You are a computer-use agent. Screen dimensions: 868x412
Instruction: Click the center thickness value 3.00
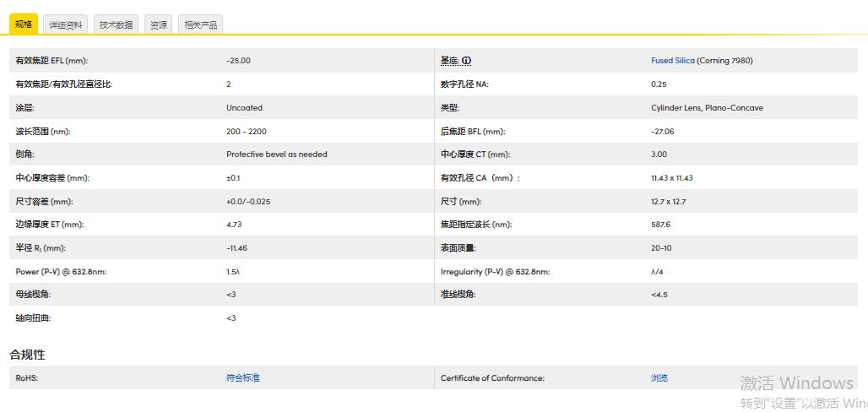[x=659, y=154]
